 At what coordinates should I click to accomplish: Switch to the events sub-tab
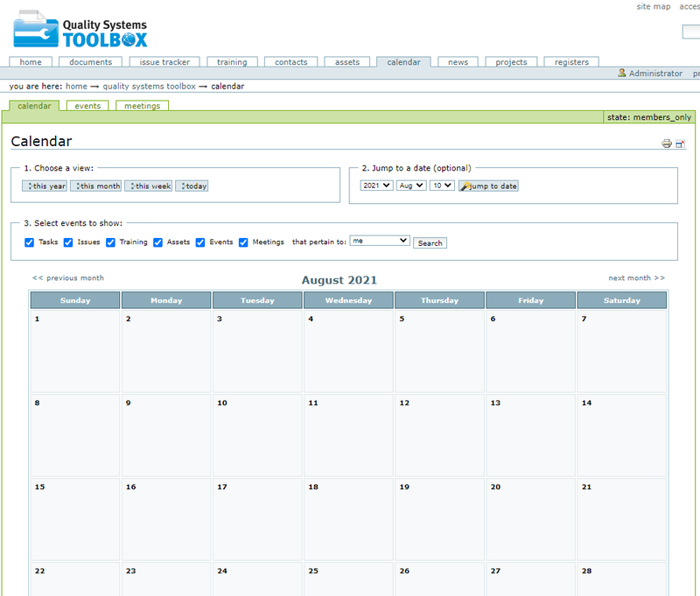pos(87,106)
